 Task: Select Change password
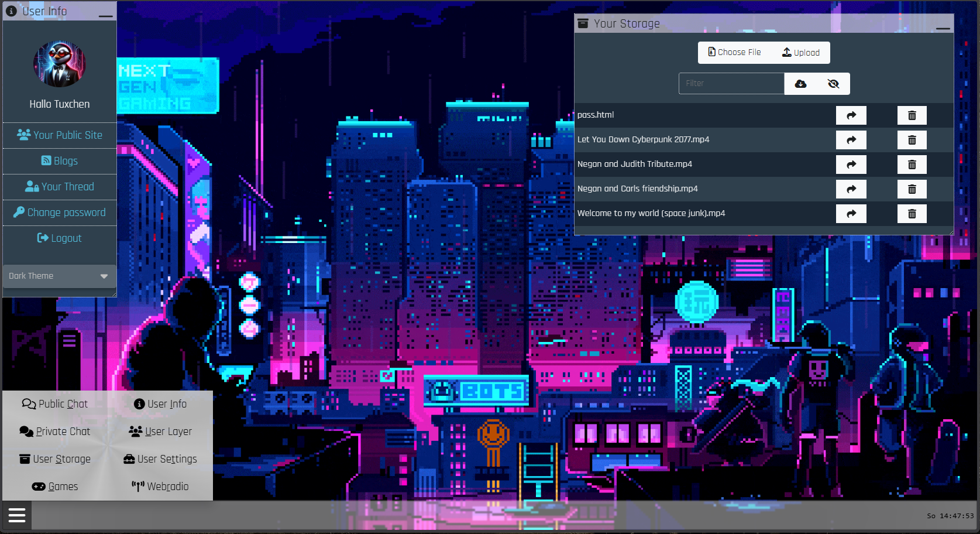pyautogui.click(x=60, y=213)
